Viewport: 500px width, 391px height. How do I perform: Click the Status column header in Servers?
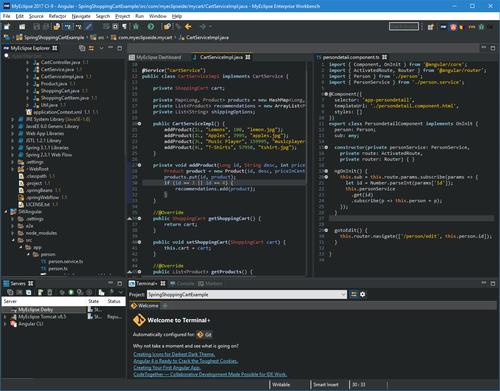pos(114,301)
